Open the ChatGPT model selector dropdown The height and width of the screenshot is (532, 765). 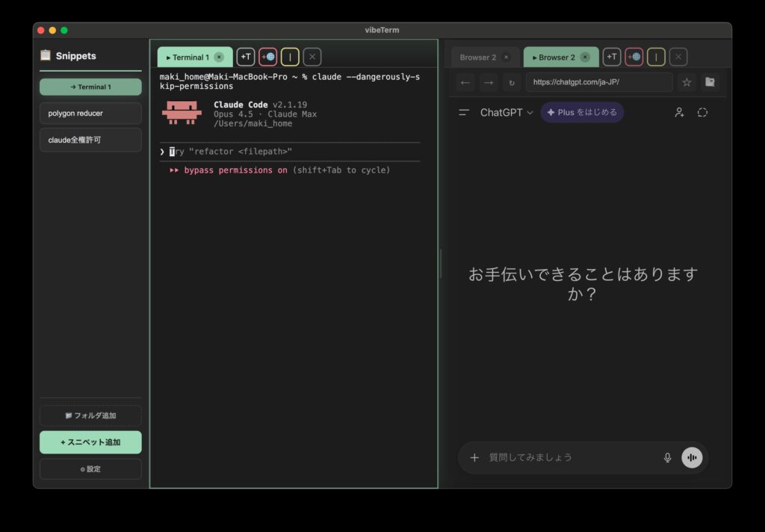click(x=507, y=112)
